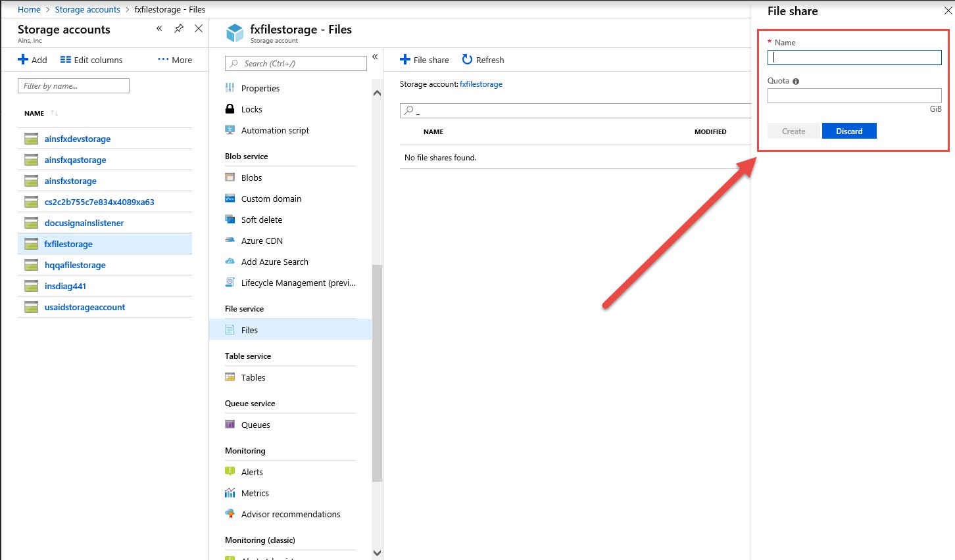This screenshot has height=560, width=955.
Task: Click the Properties bars icon
Action: [x=230, y=87]
